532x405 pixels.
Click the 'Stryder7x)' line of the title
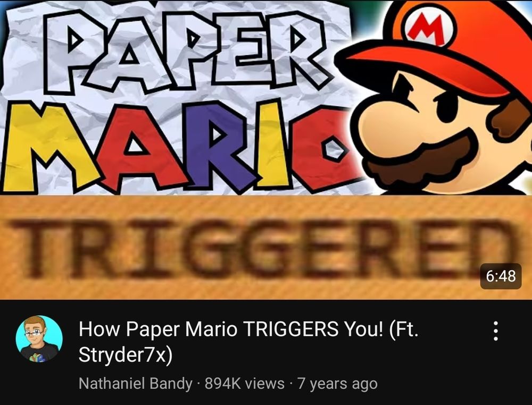pyautogui.click(x=126, y=355)
